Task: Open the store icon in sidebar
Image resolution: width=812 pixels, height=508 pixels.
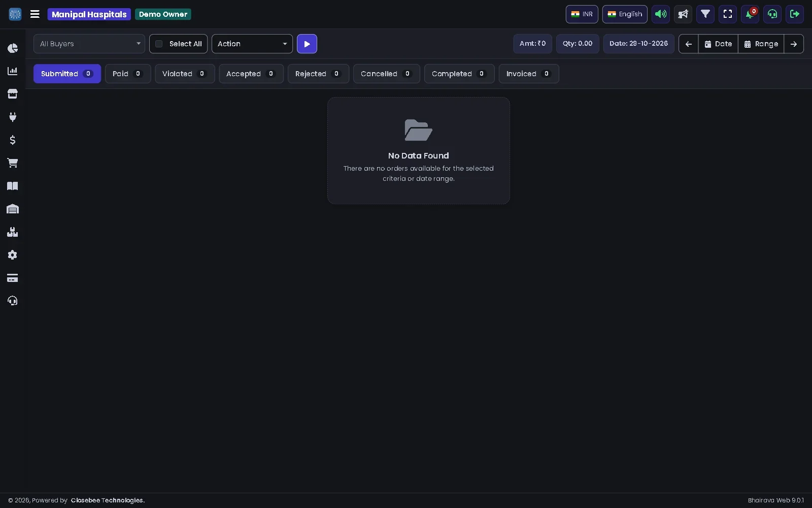Action: 13,94
